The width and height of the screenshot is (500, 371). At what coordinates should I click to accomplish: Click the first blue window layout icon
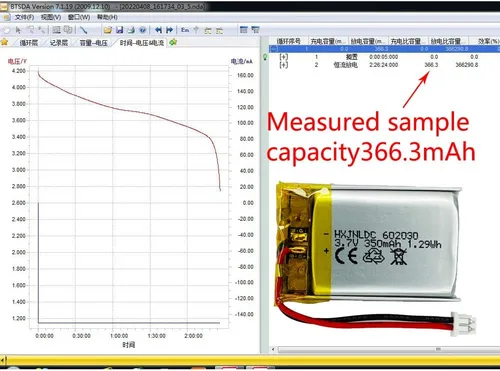[244, 30]
